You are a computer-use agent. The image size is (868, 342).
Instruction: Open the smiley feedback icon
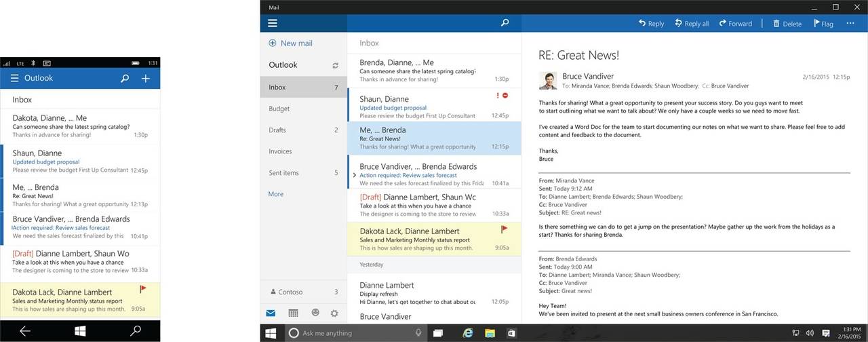click(315, 313)
